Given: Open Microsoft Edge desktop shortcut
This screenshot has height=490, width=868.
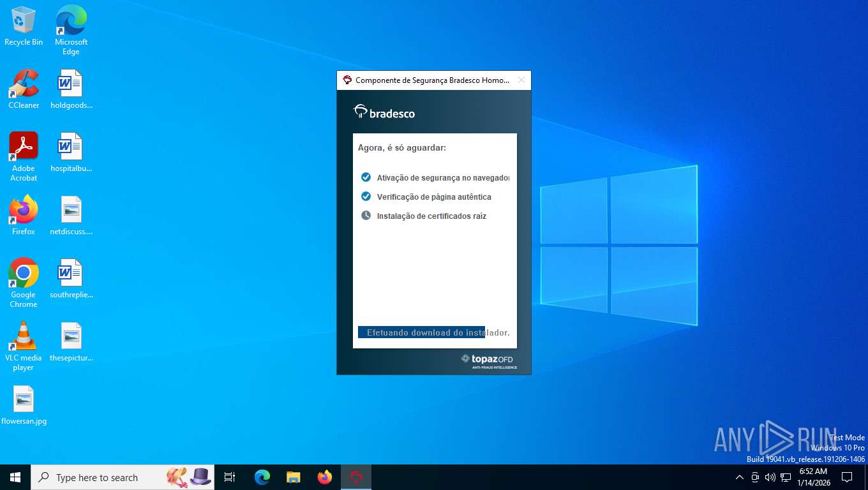Looking at the screenshot, I should 71,30.
